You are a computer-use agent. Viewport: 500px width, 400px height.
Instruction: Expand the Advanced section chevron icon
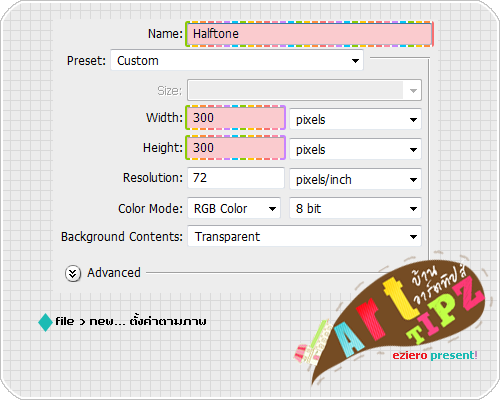pyautogui.click(x=73, y=273)
